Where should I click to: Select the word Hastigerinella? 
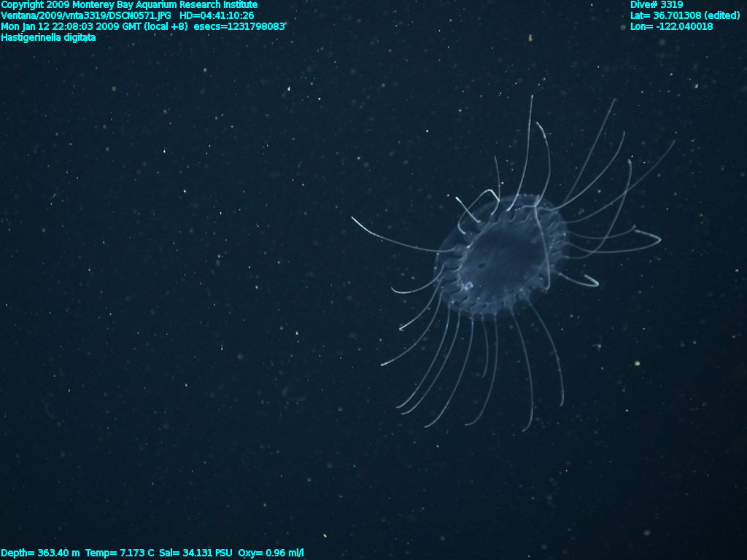point(31,37)
